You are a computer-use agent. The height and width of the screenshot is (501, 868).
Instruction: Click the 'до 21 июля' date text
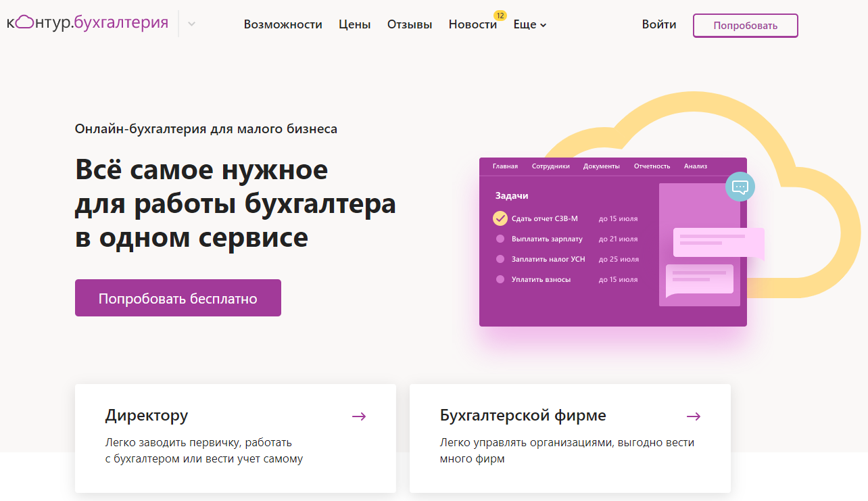[618, 239]
